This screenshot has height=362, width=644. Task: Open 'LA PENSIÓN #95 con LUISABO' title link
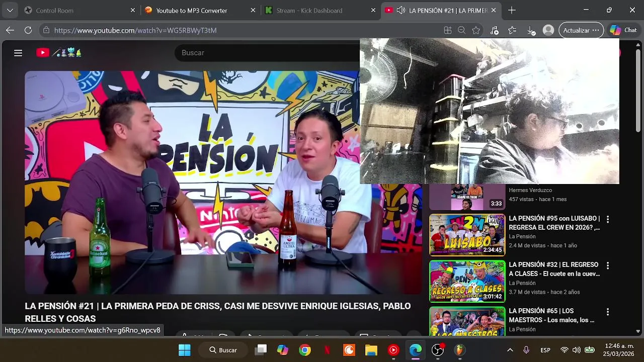coord(554,223)
